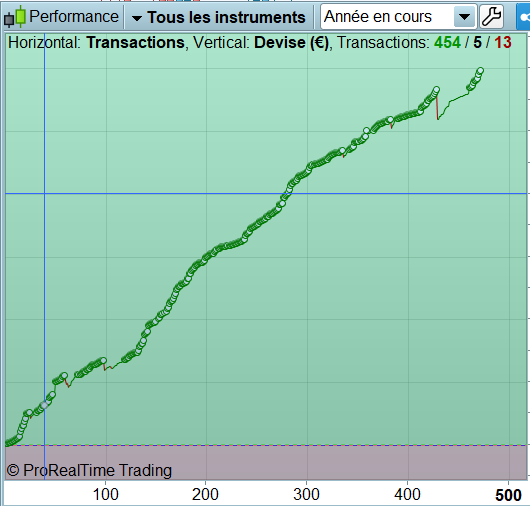Click the grey highlighted point on the blue cursor line
Viewport: 530px width, 506px height.
coord(44,405)
